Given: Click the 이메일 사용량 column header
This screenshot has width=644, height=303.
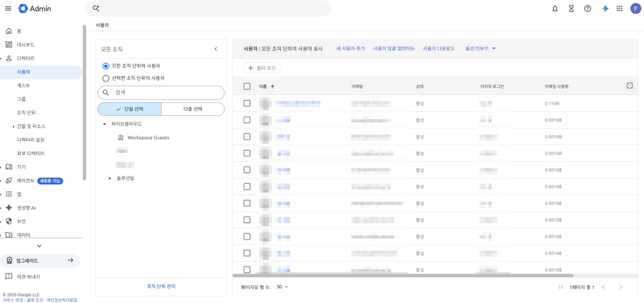Looking at the screenshot, I should point(556,86).
